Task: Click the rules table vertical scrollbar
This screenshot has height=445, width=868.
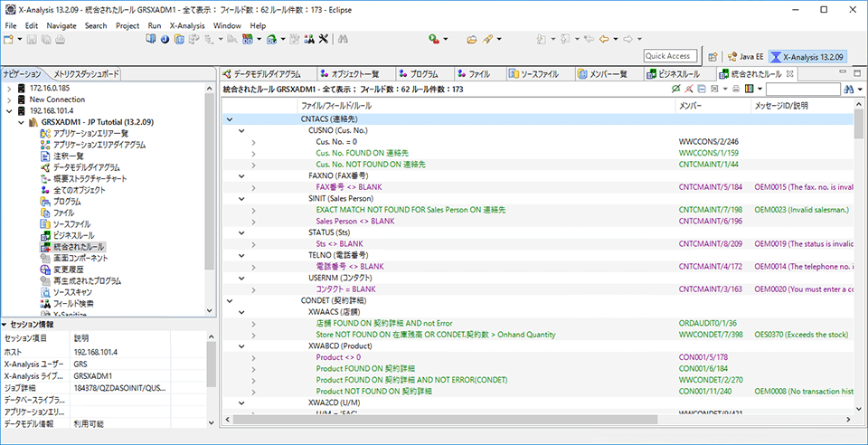Action: click(859, 124)
